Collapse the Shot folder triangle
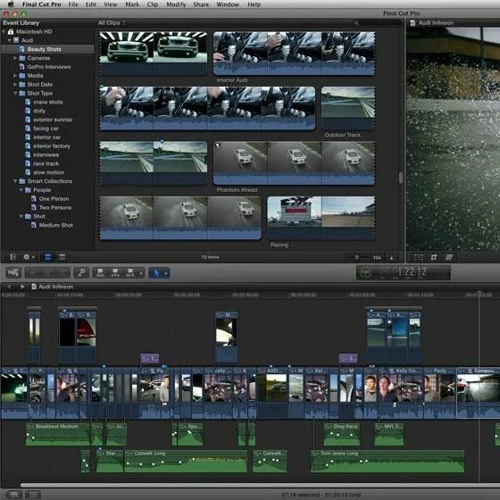 21,216
